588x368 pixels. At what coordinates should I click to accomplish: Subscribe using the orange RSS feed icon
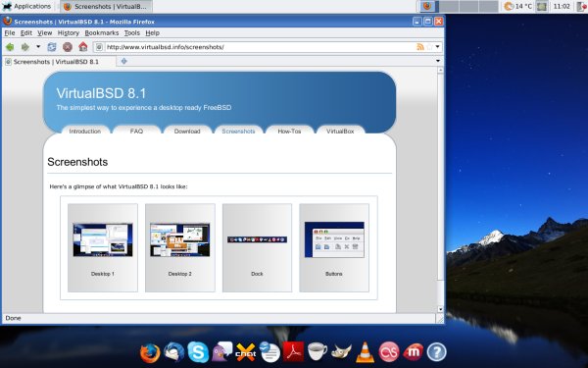[x=420, y=47]
